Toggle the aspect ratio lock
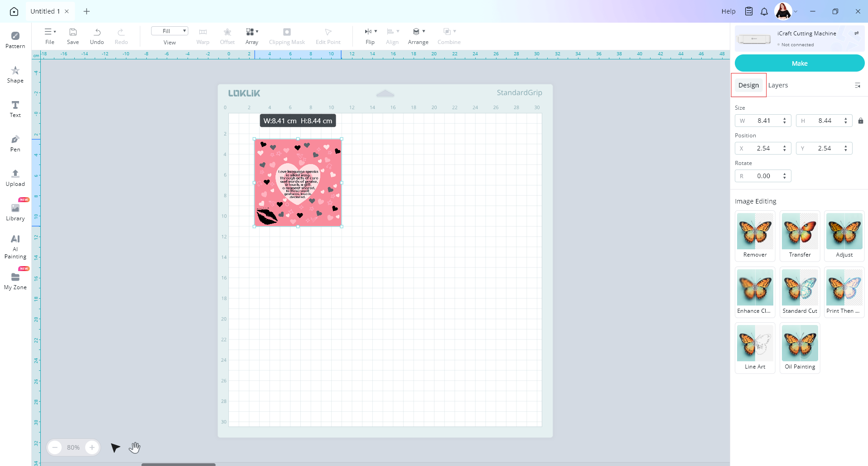The image size is (868, 466). [860, 121]
